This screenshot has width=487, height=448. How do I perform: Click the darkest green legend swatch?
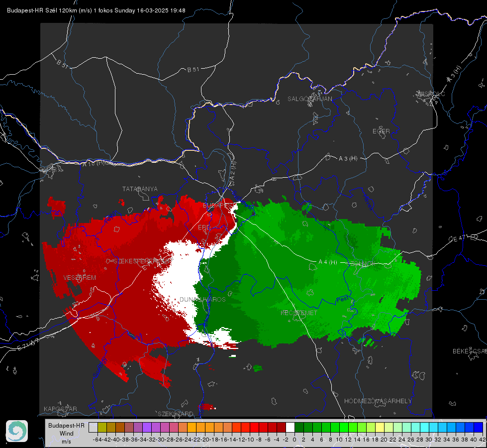[299, 427]
